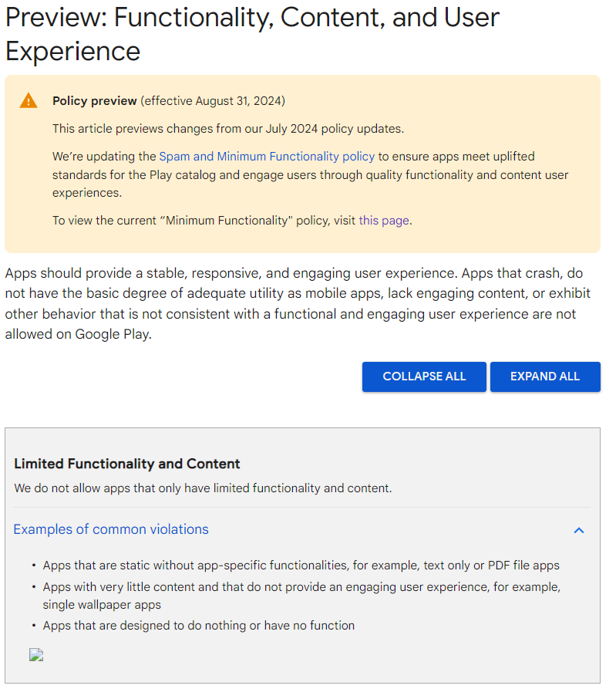Click the bold "Policy preview" label
The image size is (616, 699).
95,101
